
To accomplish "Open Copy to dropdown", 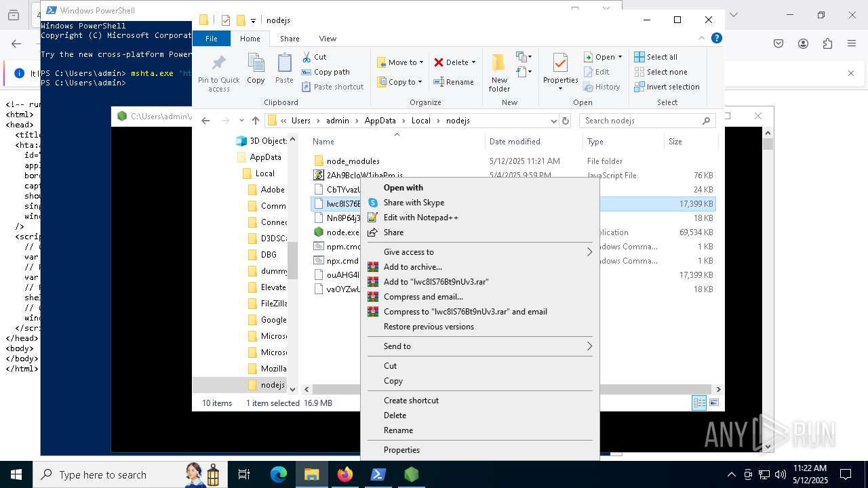I will coord(400,82).
